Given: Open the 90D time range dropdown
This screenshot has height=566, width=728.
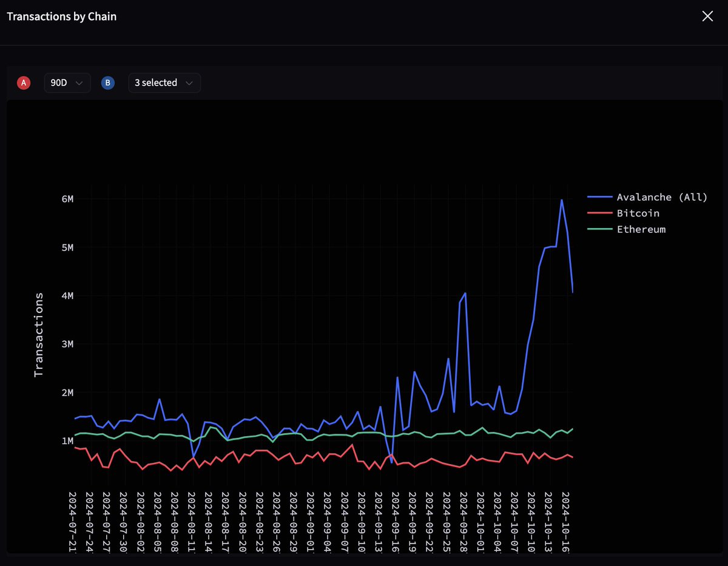Looking at the screenshot, I should pyautogui.click(x=67, y=83).
